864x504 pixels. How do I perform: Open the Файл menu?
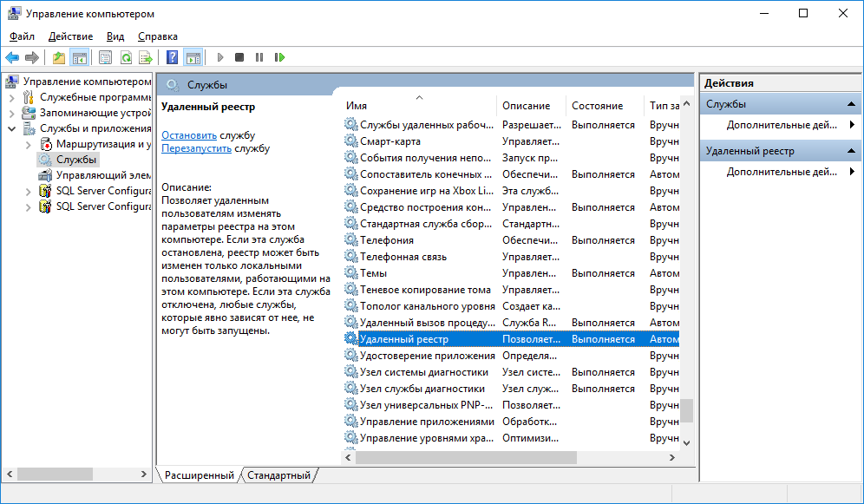point(22,36)
